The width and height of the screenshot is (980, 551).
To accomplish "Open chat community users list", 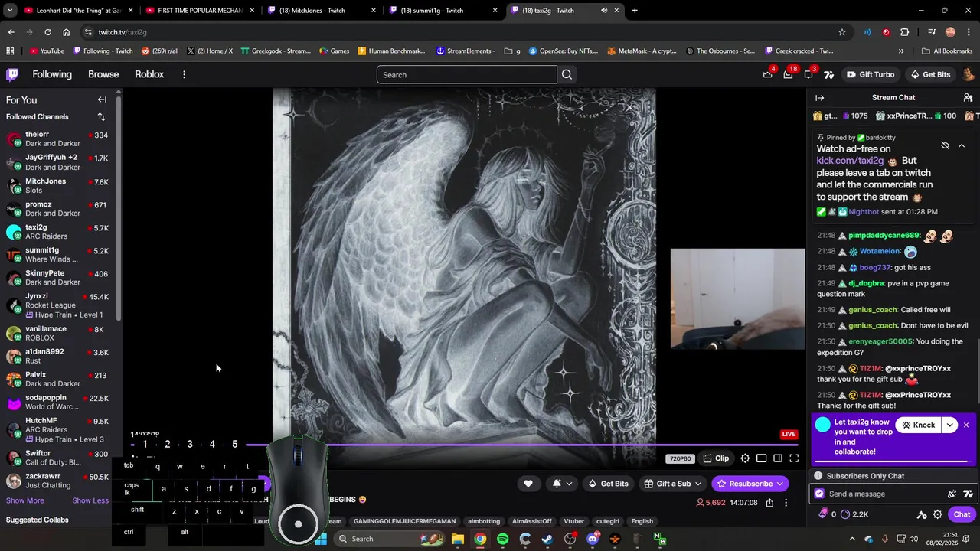I will [x=968, y=98].
